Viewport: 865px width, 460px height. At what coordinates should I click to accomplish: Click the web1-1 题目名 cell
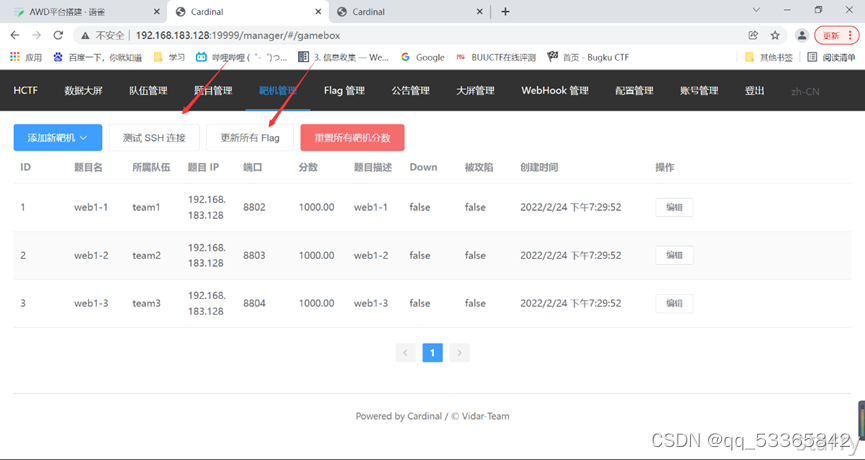[91, 207]
